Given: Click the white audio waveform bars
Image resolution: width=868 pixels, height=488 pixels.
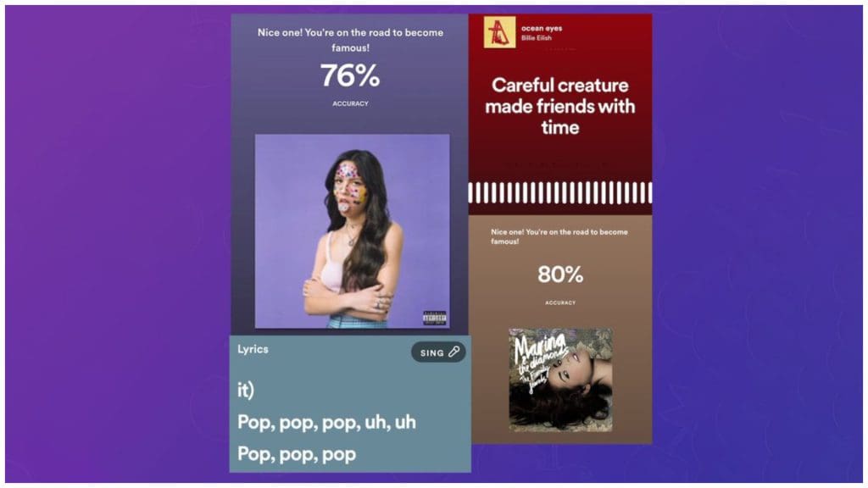Looking at the screenshot, I should [x=560, y=193].
